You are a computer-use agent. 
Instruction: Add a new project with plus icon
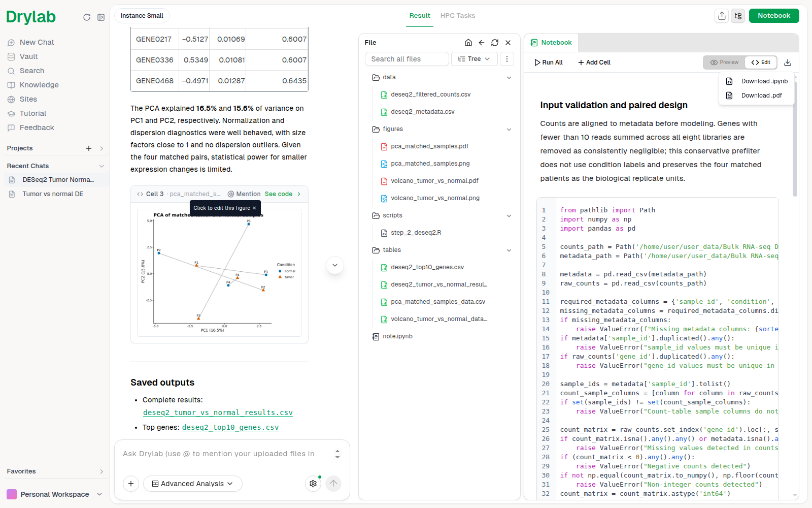click(89, 148)
